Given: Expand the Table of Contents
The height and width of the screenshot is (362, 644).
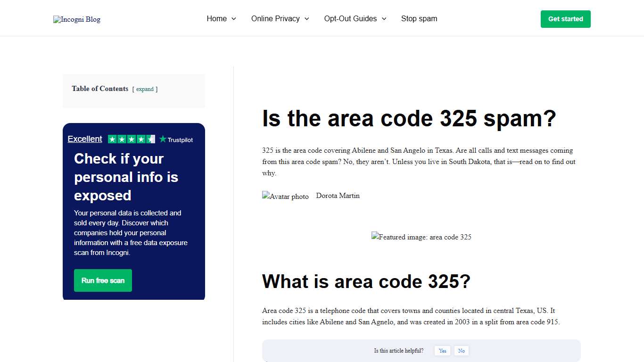Looking at the screenshot, I should tap(145, 89).
